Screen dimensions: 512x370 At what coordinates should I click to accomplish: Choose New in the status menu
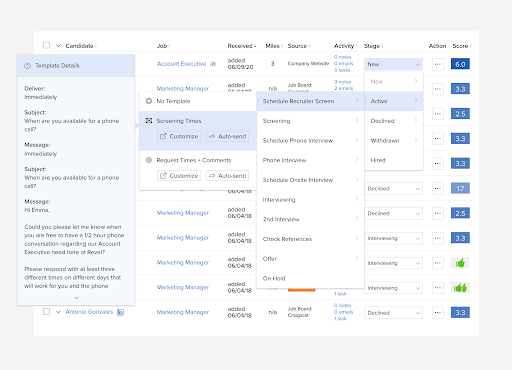point(394,81)
